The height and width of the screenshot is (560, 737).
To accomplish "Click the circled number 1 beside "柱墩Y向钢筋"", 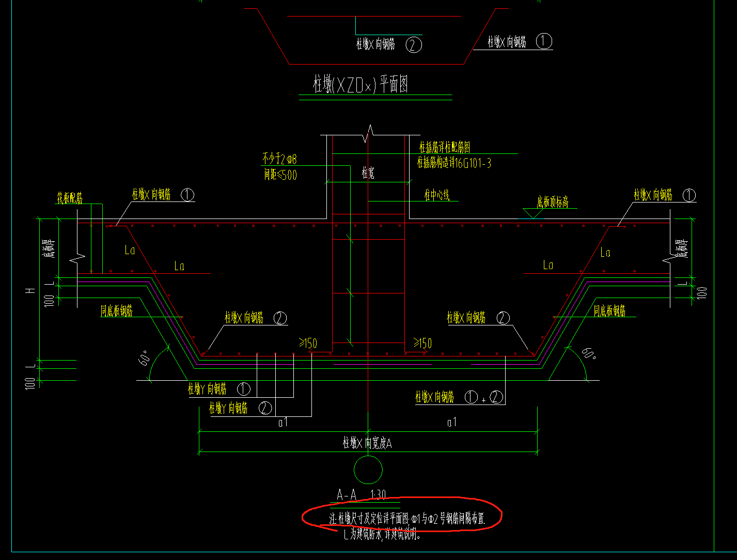I will (x=244, y=389).
